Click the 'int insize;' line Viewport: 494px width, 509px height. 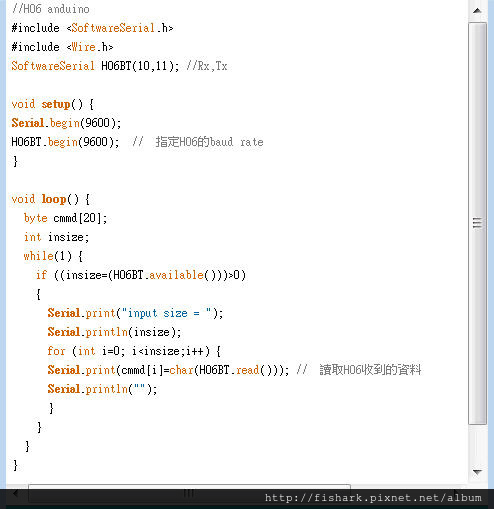click(x=56, y=237)
